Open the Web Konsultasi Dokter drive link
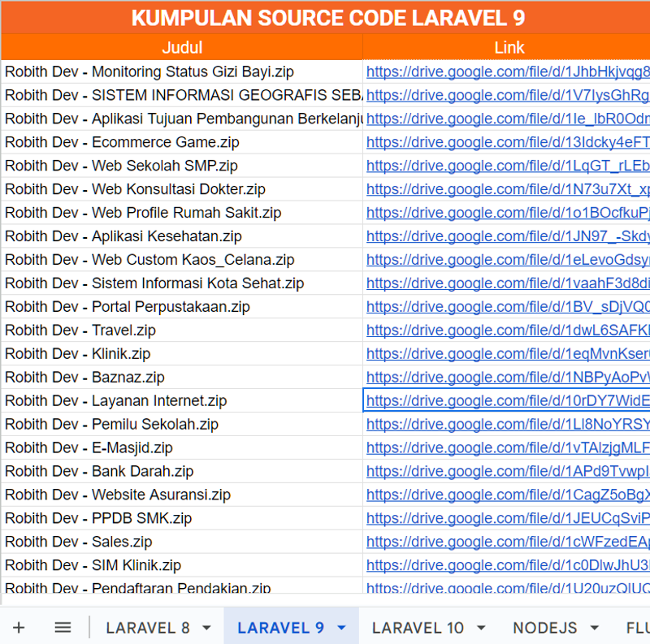 click(504, 189)
